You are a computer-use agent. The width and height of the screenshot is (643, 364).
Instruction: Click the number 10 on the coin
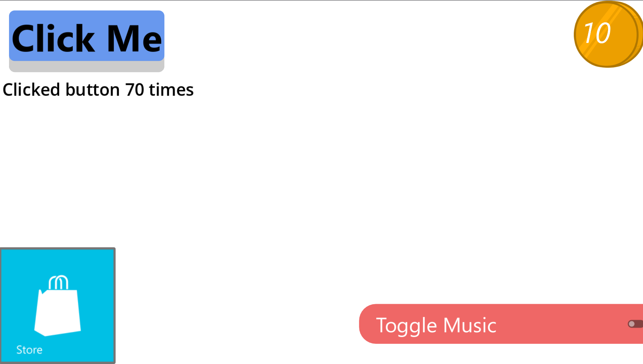pos(597,33)
